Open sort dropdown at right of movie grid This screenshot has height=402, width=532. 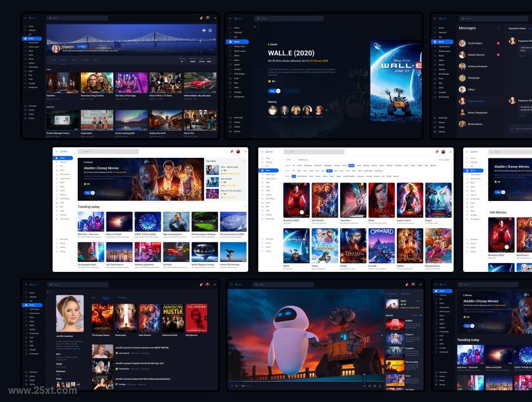(444, 160)
